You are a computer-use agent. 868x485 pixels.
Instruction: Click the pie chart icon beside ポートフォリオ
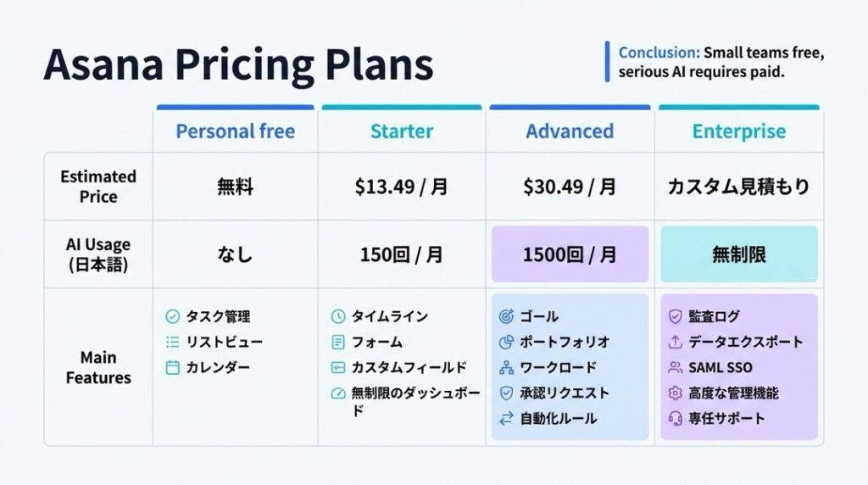click(x=506, y=343)
